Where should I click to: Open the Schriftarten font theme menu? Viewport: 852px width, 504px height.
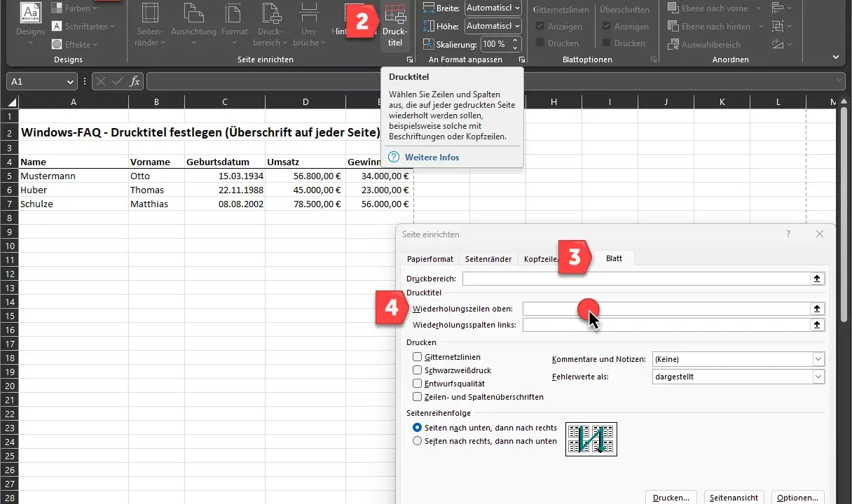(83, 27)
